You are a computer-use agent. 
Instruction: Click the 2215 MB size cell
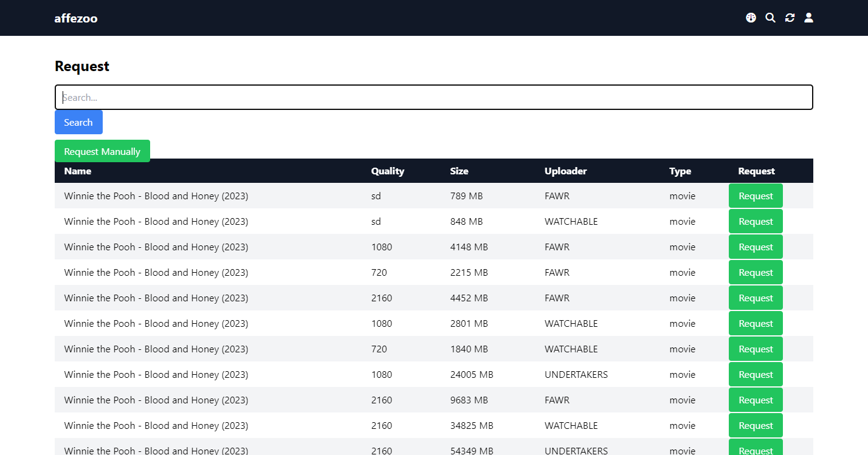pyautogui.click(x=469, y=272)
